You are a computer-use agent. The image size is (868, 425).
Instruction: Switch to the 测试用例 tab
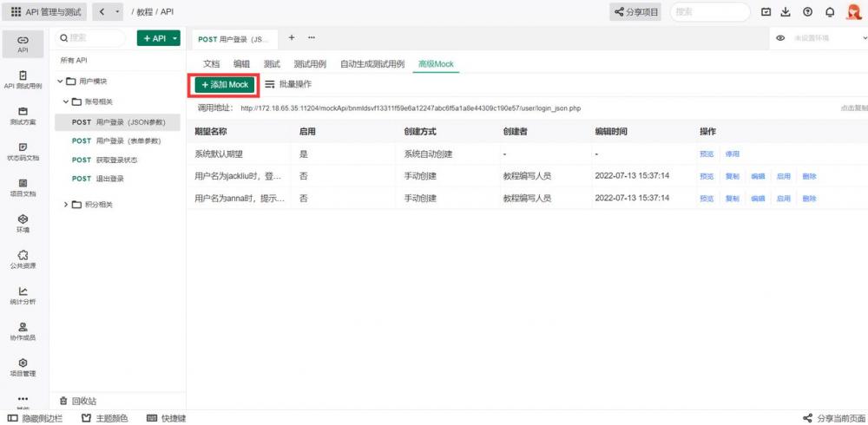(309, 64)
